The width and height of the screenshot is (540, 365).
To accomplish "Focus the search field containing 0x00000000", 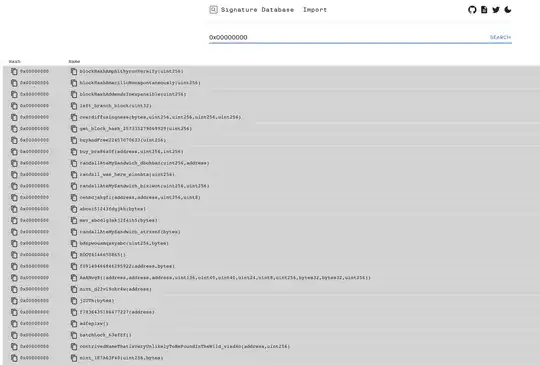I will coord(348,37).
